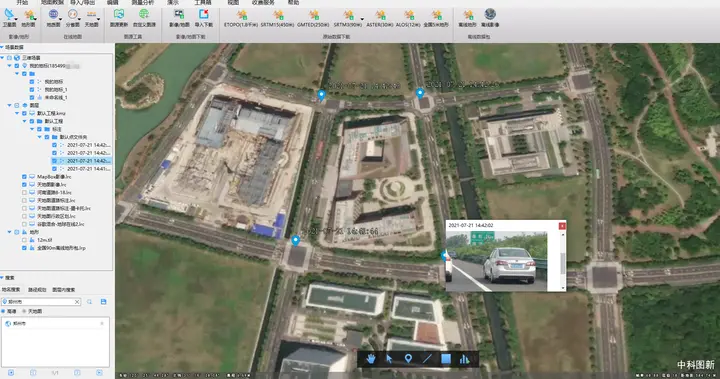Click the offline terrain (离线地形) icon
This screenshot has height=379, width=720.
467,15
